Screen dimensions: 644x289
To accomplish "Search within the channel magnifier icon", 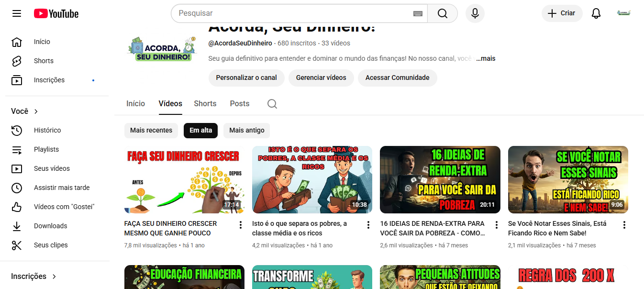I will (272, 104).
